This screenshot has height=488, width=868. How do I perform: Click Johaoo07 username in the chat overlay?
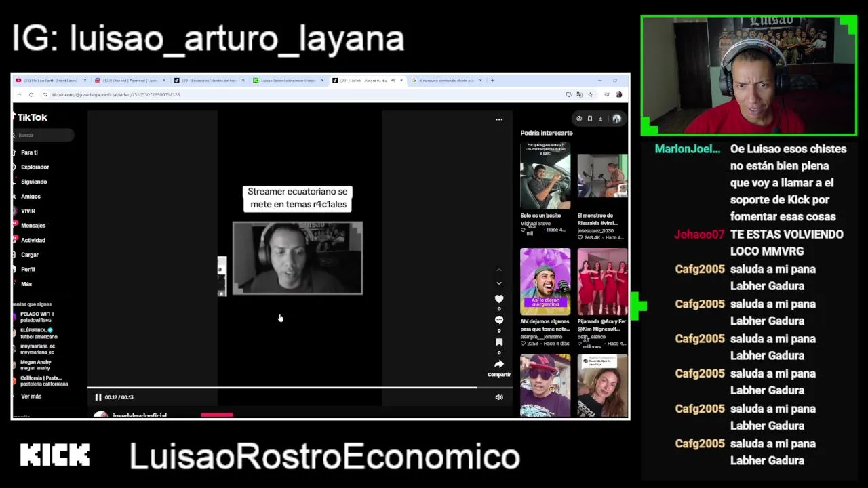point(699,235)
